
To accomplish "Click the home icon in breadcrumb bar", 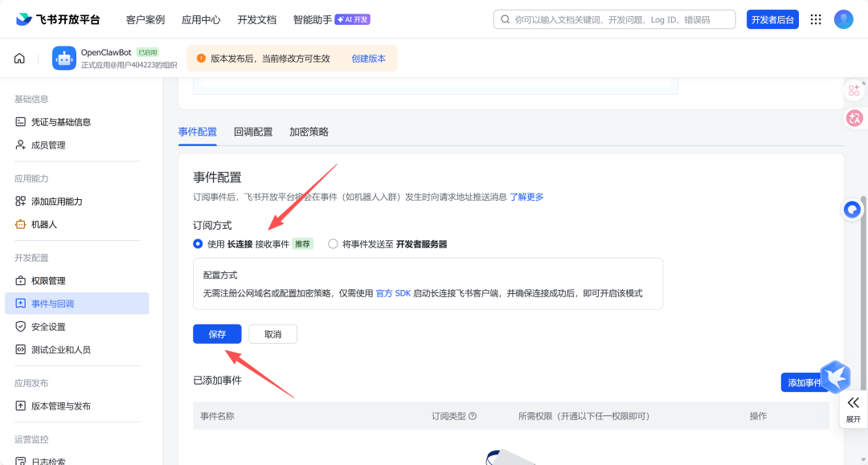I will click(x=19, y=59).
